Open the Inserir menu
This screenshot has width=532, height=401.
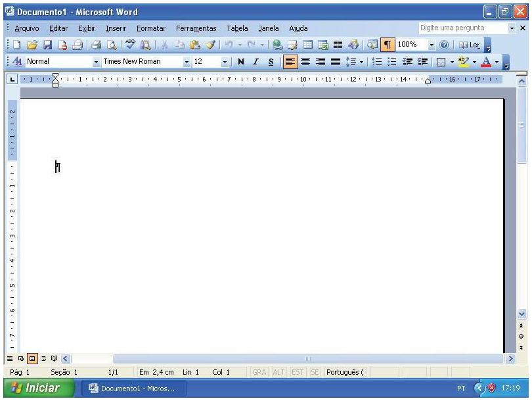pyautogui.click(x=116, y=28)
